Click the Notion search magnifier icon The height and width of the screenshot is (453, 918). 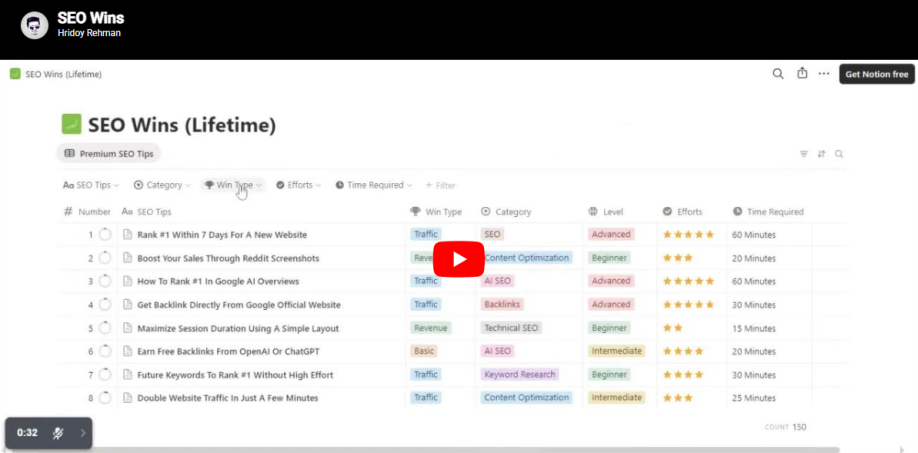(x=778, y=74)
